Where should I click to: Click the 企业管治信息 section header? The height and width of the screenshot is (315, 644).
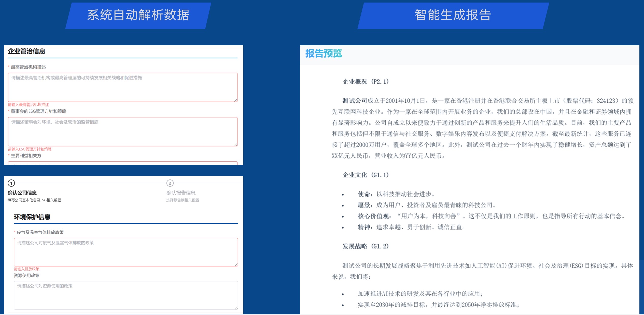tap(26, 51)
